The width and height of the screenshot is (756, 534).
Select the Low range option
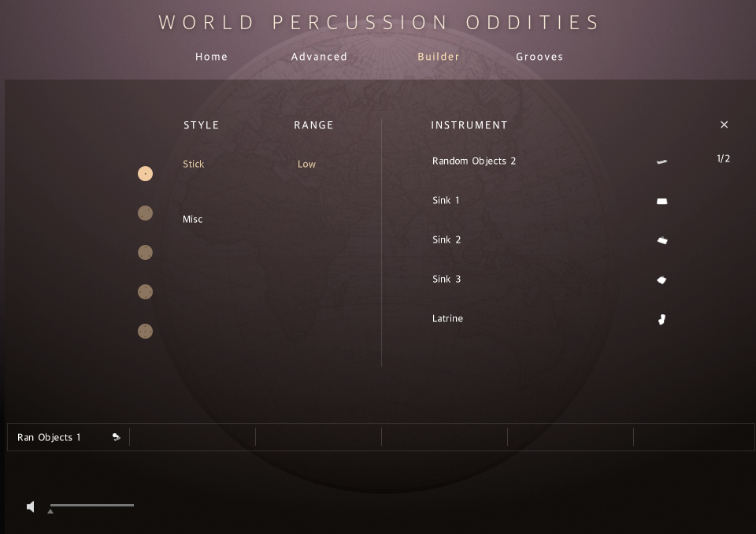306,164
